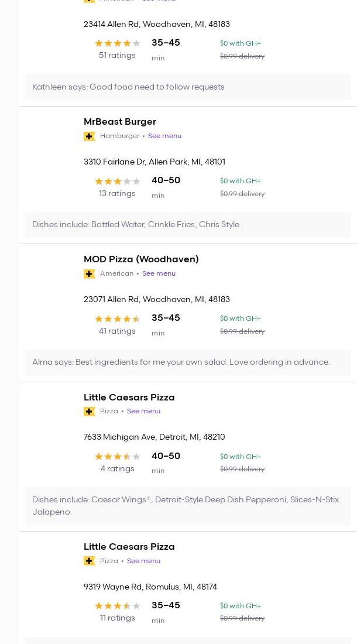The height and width of the screenshot is (644, 357).
Task: Open See menu for MrBeast Burger
Action: (x=164, y=136)
